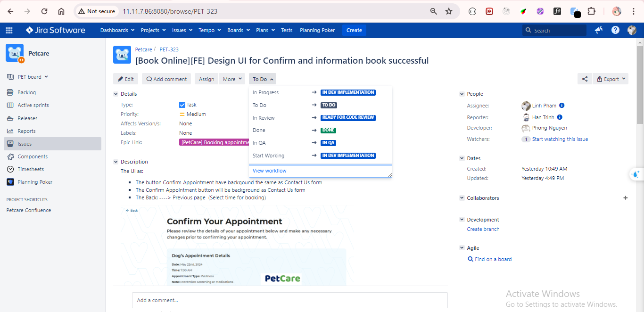
Task: Close the To Do status dropdown button
Action: 263,79
